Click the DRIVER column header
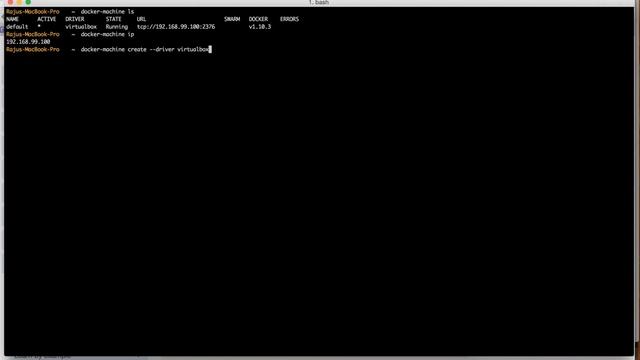 click(75, 19)
